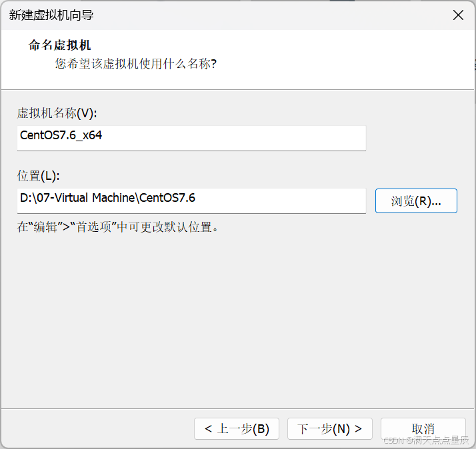Image resolution: width=476 pixels, height=449 pixels.
Task: Close the 新建虚拟机向导 dialog
Action: click(x=458, y=15)
